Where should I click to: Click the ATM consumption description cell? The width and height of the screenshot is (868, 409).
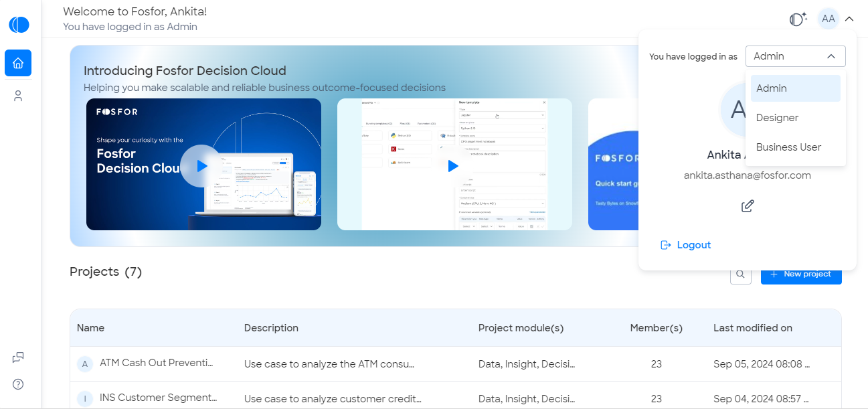pyautogui.click(x=329, y=364)
